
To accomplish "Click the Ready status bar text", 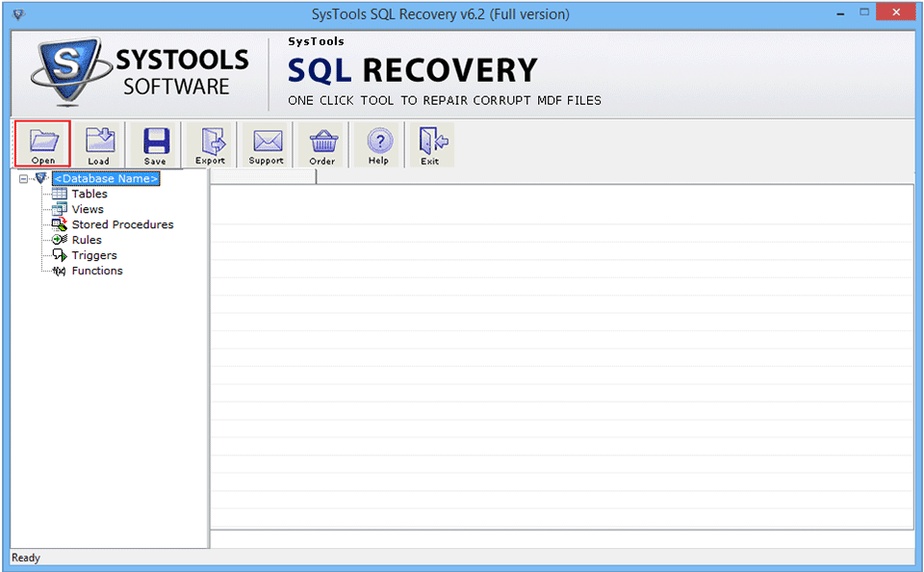I will [x=26, y=558].
